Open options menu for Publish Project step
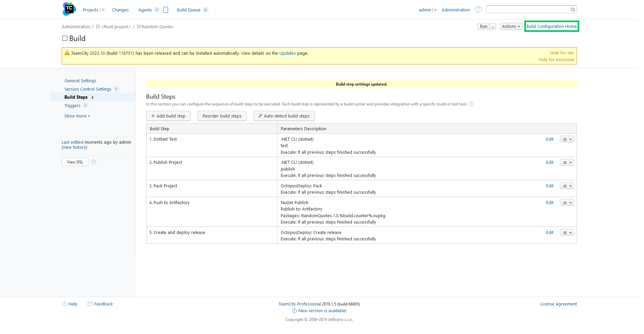The height and width of the screenshot is (334, 644). [x=567, y=162]
